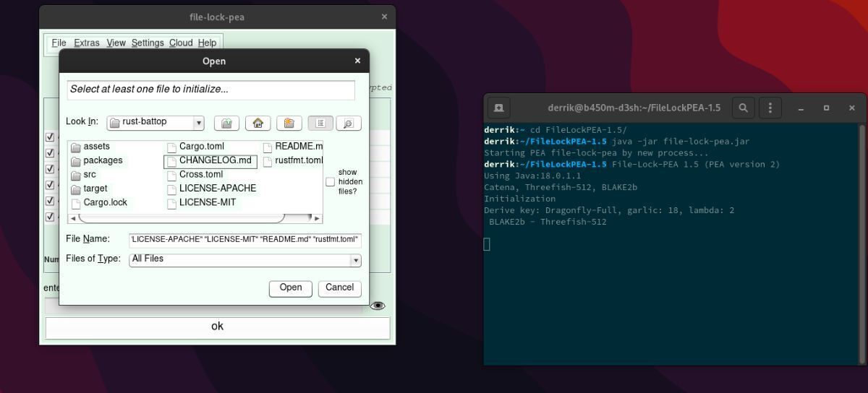Click the Open button

[x=291, y=288]
